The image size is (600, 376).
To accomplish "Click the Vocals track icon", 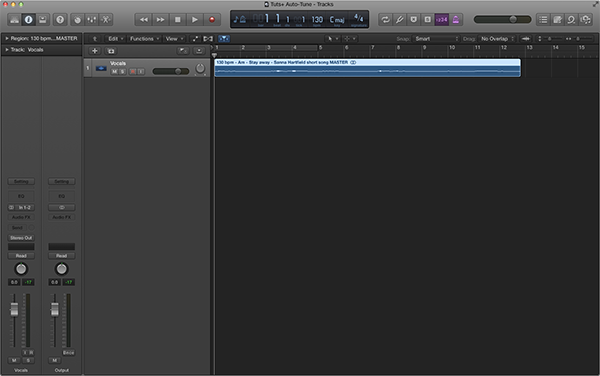I will [101, 68].
